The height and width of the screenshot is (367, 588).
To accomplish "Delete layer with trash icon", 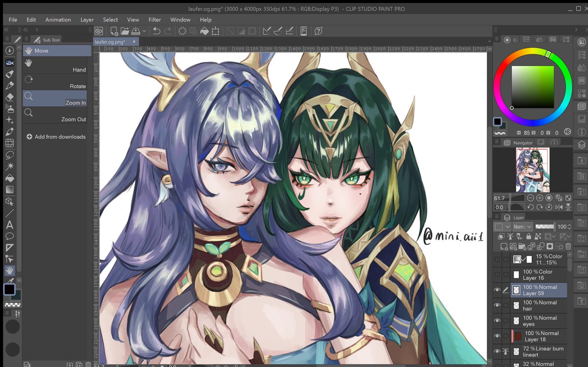I will click(x=568, y=246).
